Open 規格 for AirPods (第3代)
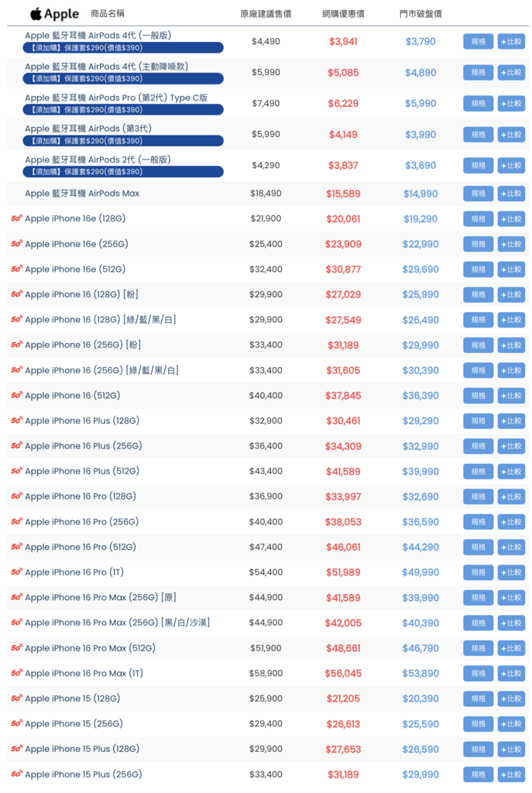The height and width of the screenshot is (793, 532). [478, 135]
